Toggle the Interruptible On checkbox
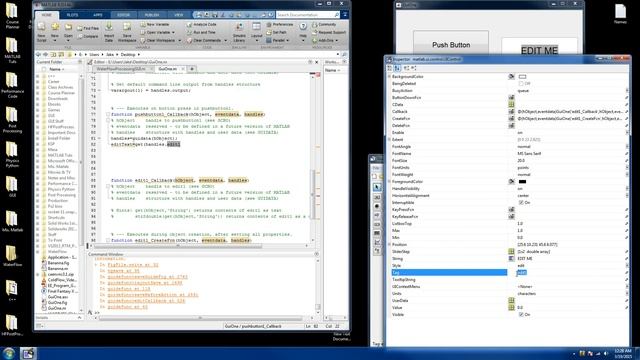The image size is (640, 360). [x=521, y=202]
